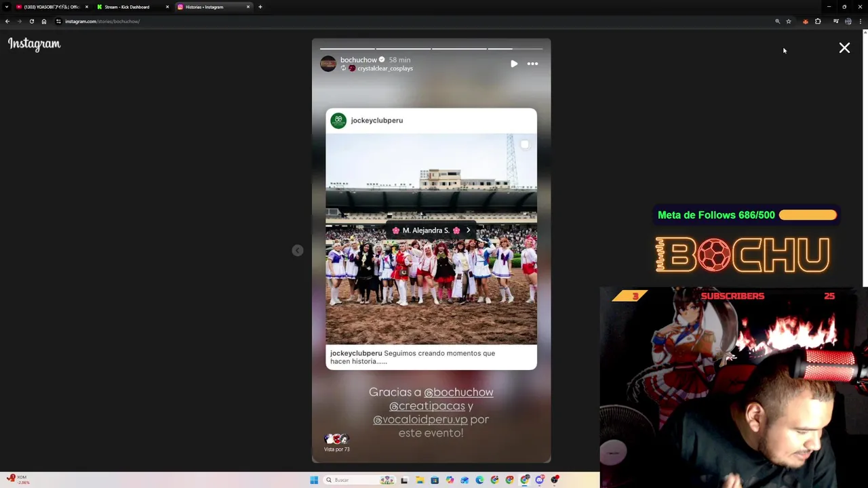868x488 pixels.
Task: Open the @vocaloidperu.vp mention
Action: click(420, 419)
